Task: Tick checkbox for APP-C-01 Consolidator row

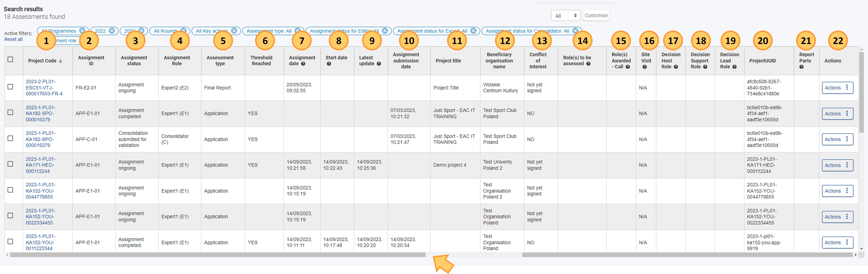Action: 10,138
